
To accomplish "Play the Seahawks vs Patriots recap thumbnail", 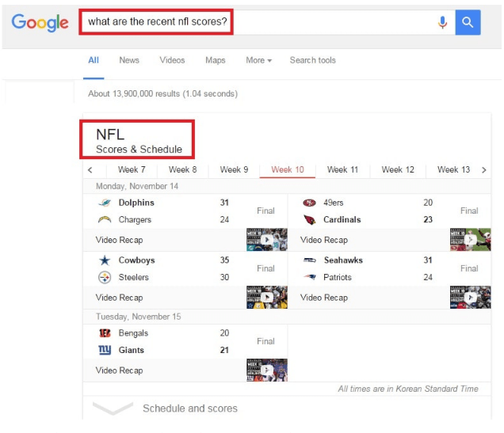I will pos(470,297).
